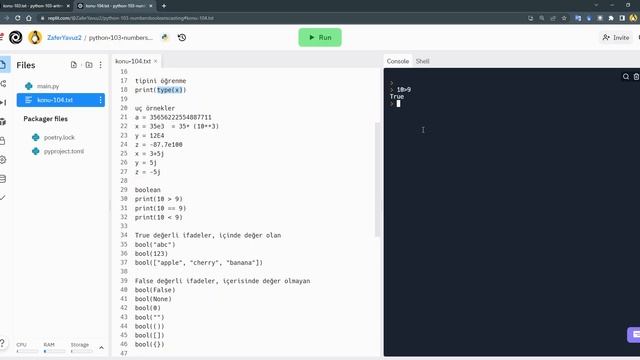
Task: Open the browser profile avatar
Action: click(x=633, y=18)
